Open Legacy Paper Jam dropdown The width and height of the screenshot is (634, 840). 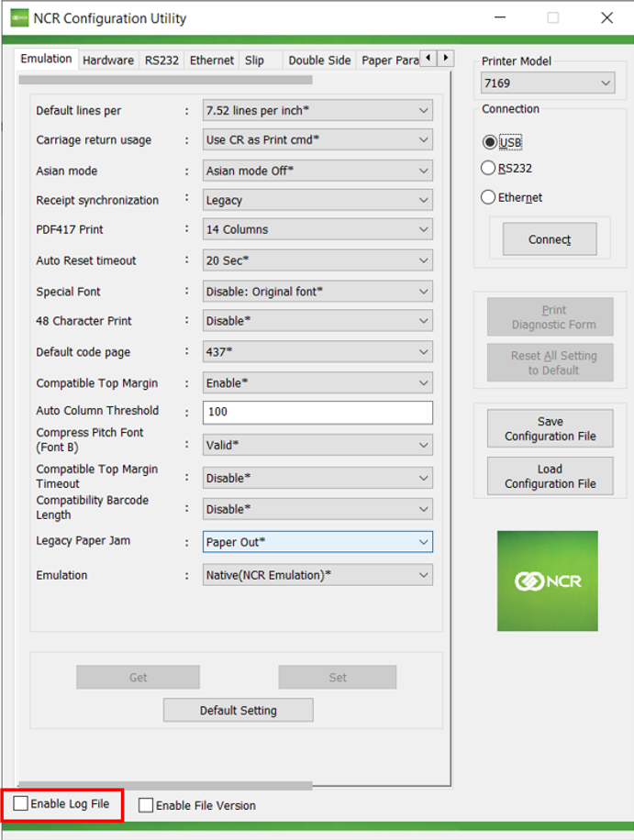pos(317,542)
